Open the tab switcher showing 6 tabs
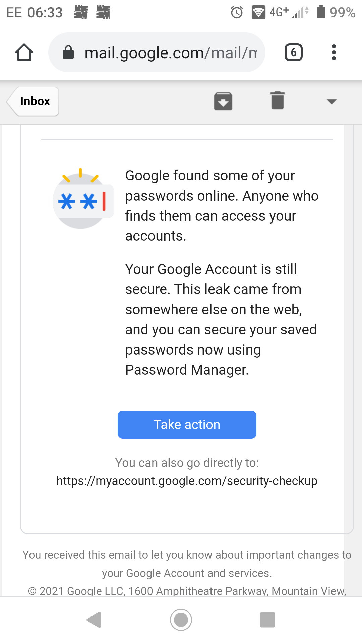This screenshot has height=644, width=362. click(294, 52)
